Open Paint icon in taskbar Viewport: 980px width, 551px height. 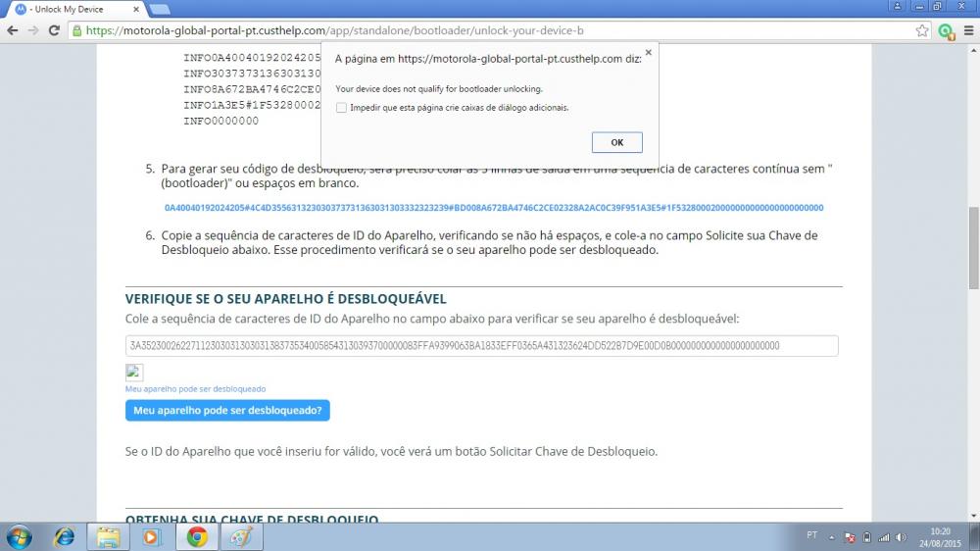241,537
